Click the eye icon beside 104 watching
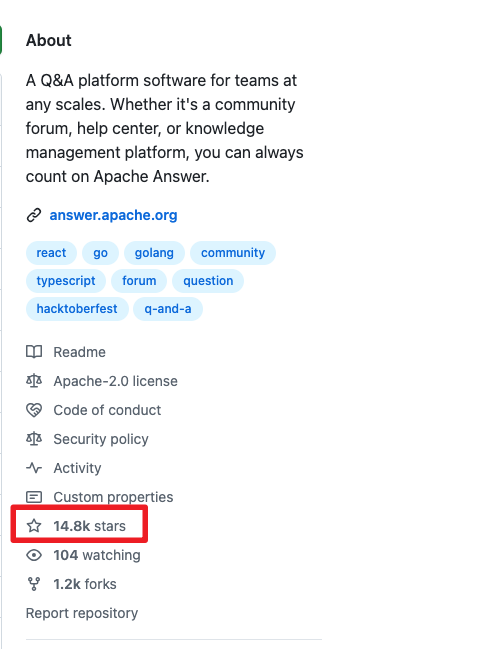This screenshot has height=649, width=484. 34,555
